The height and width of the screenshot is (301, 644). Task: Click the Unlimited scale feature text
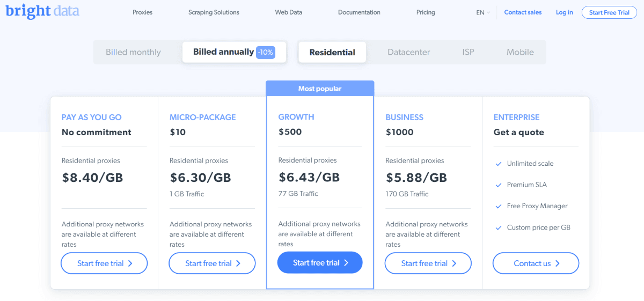point(530,164)
